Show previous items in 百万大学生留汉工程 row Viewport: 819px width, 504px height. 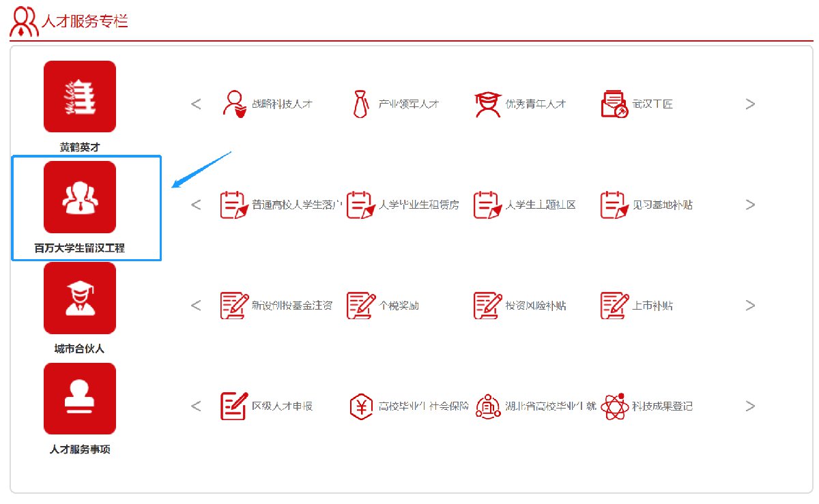(x=196, y=205)
